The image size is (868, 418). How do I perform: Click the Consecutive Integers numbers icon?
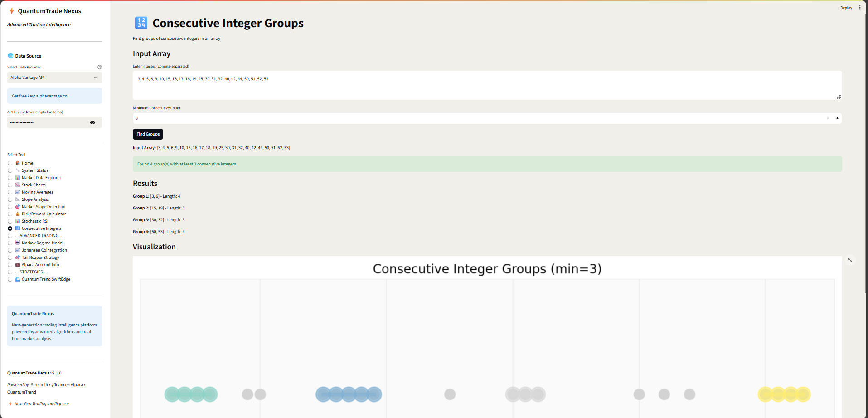[18, 228]
